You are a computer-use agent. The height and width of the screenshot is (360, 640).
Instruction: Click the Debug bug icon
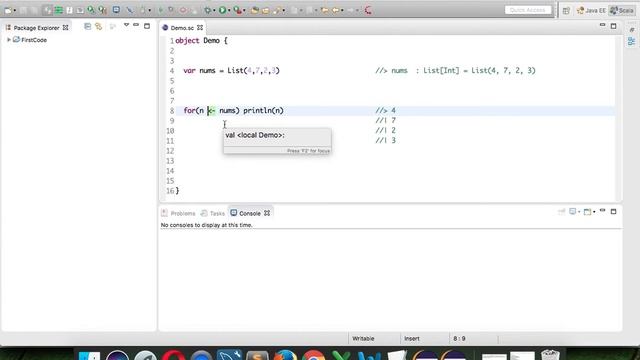pyautogui.click(x=207, y=10)
